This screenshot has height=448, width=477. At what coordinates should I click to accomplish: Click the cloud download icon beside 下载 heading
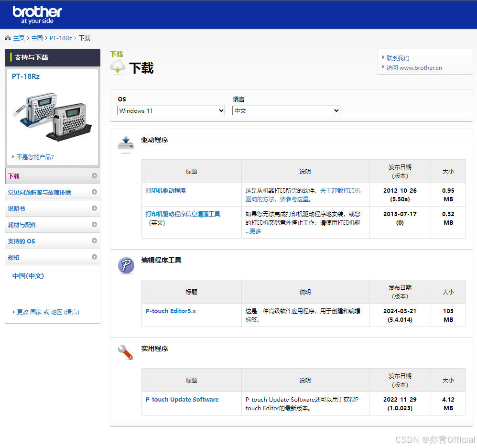click(x=118, y=67)
